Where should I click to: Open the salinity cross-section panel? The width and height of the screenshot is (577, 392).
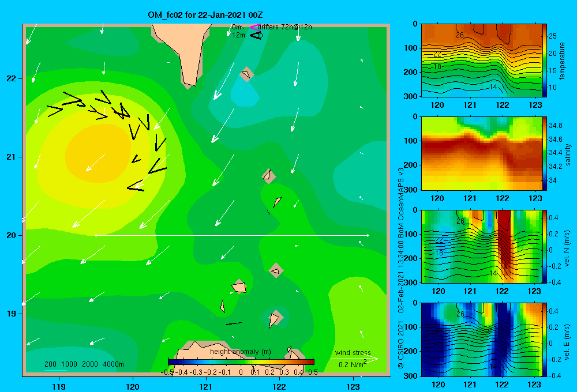click(x=481, y=153)
